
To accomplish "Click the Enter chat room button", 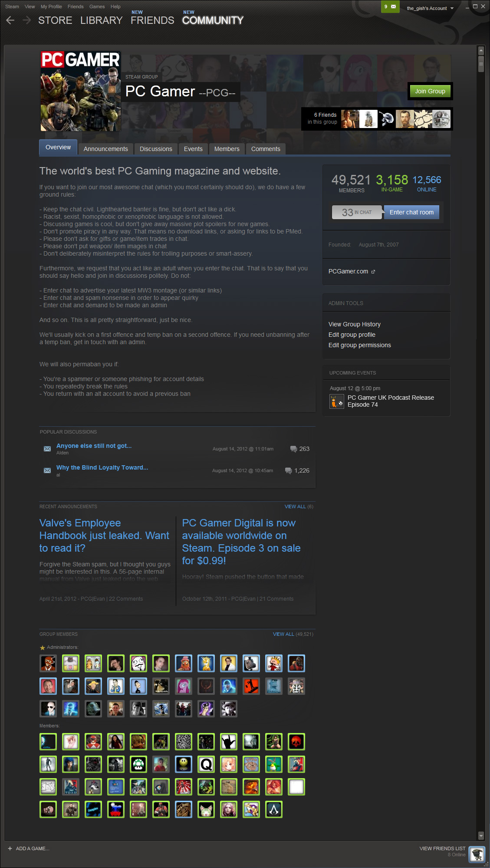I will pos(411,212).
